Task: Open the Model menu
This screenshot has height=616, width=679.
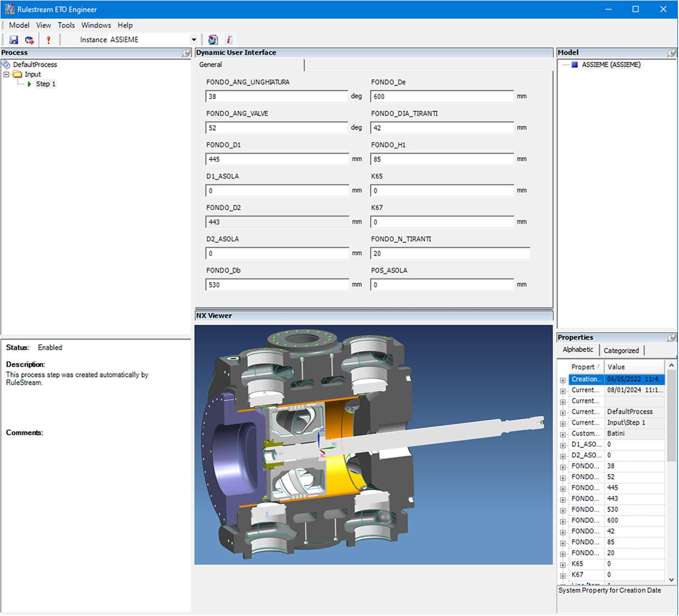Action: 19,25
